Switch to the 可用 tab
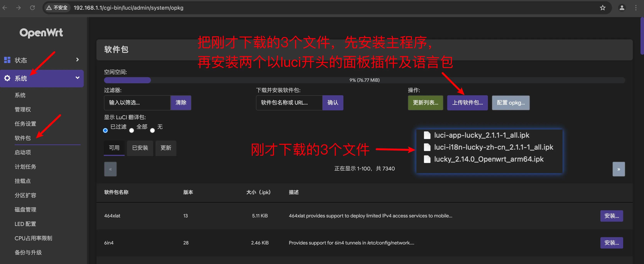Viewport: 644px width, 264px height. (x=114, y=148)
